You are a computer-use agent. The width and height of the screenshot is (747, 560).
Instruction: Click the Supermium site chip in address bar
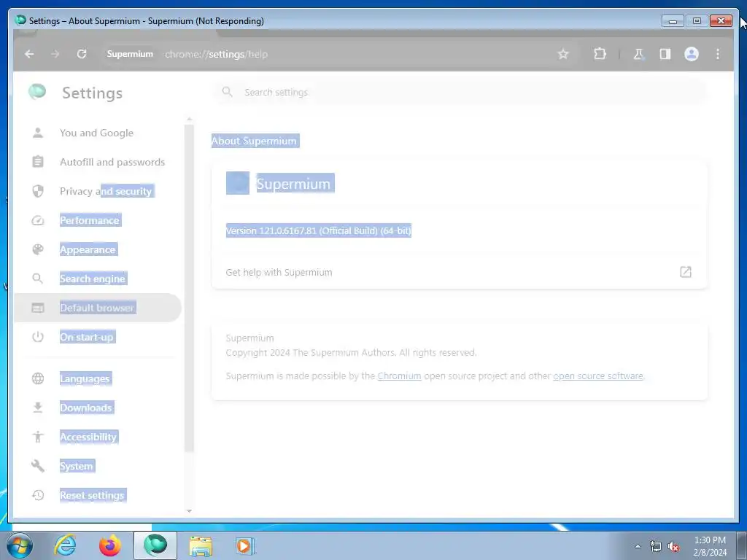[130, 54]
